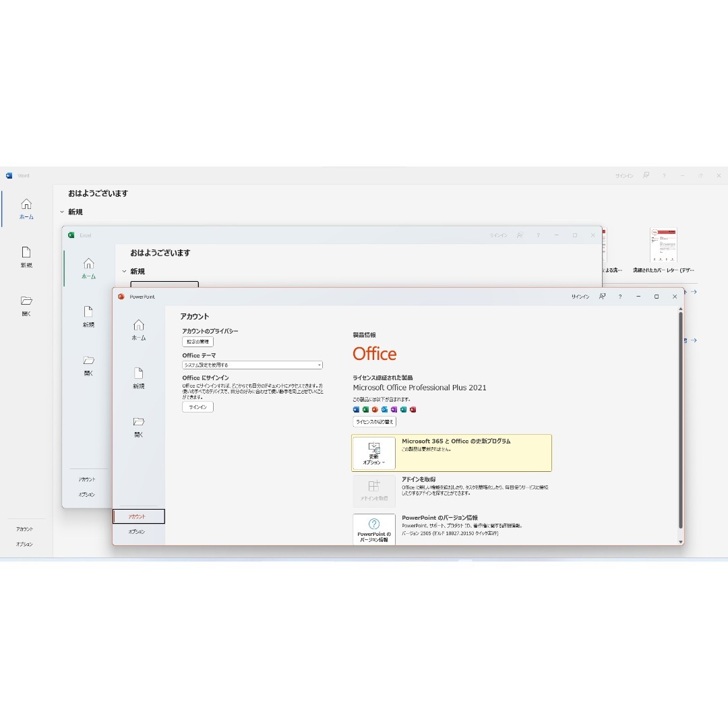Click the PowerPoint account page vertical scrollbar
The image size is (728, 728).
[680, 418]
